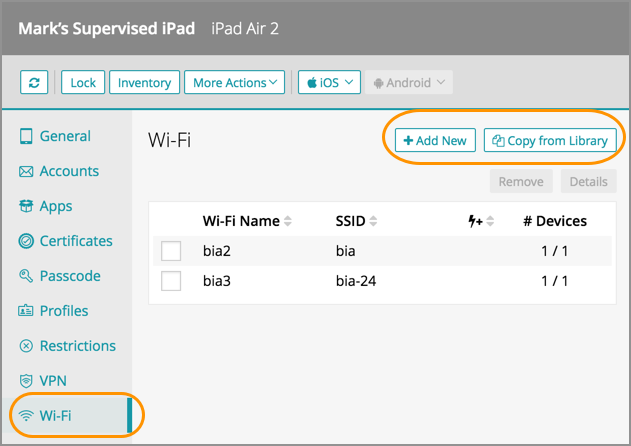Expand the More Actions dropdown
The image size is (631, 446).
[x=235, y=83]
